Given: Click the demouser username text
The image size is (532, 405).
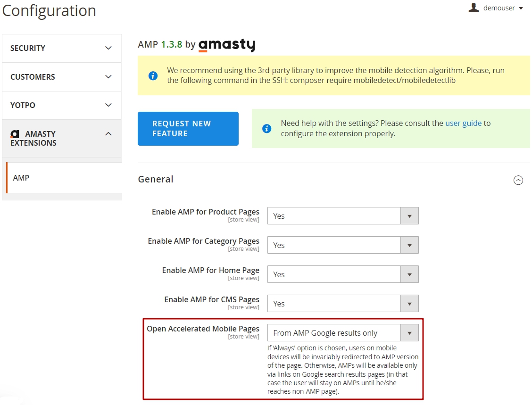Looking at the screenshot, I should [x=499, y=8].
